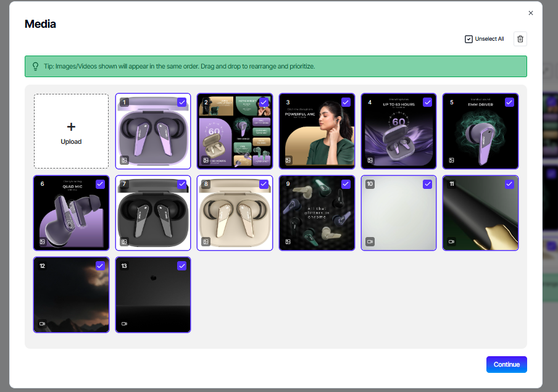The width and height of the screenshot is (558, 392).
Task: Click the QUAD MIC thumbnail numbered 6
Action: [71, 213]
